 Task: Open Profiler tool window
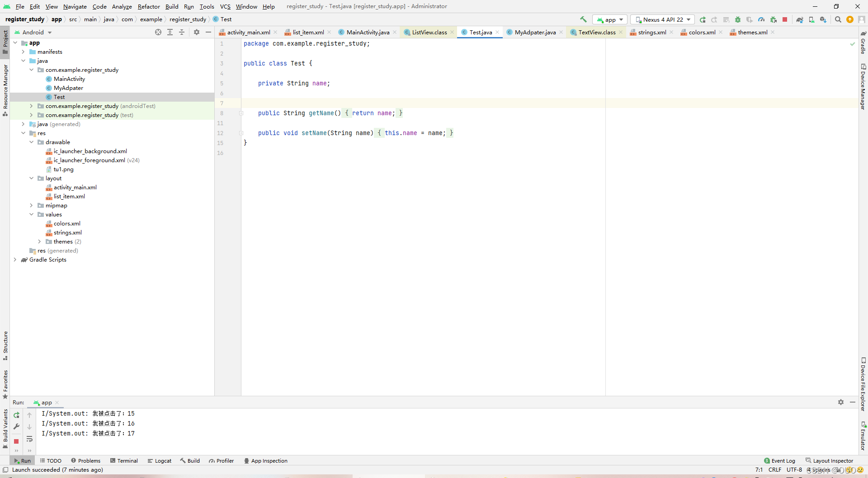[221, 461]
